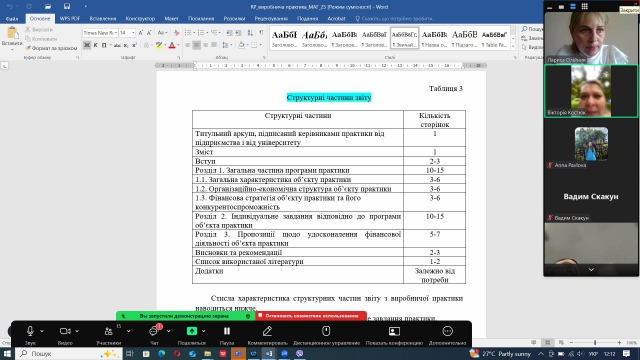640x360 pixels.
Task: Switch to the Конструктор (Design) tab
Action: point(140,18)
